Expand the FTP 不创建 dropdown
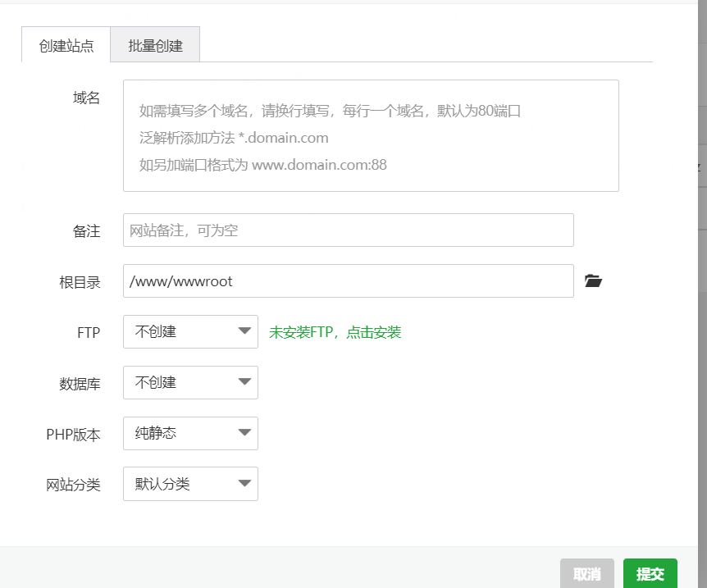Screen dimensions: 707x588 pyautogui.click(x=190, y=332)
